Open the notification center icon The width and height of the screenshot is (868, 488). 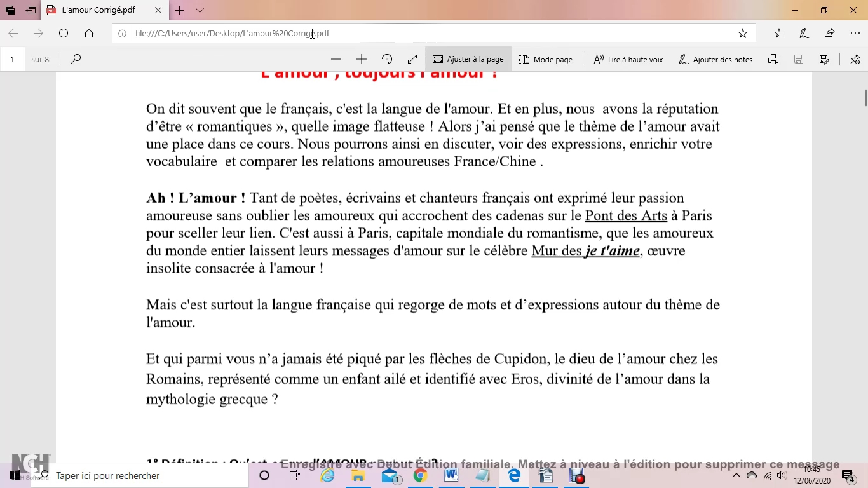[x=849, y=475]
